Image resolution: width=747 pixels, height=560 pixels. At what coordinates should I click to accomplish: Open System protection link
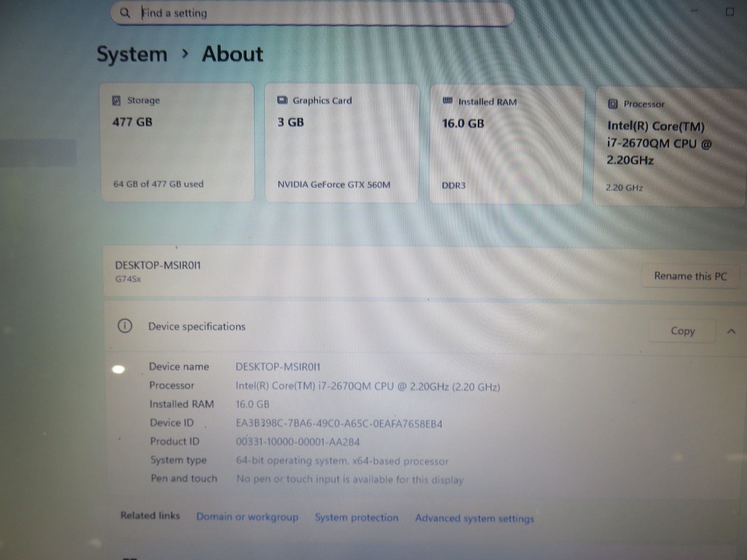point(357,518)
